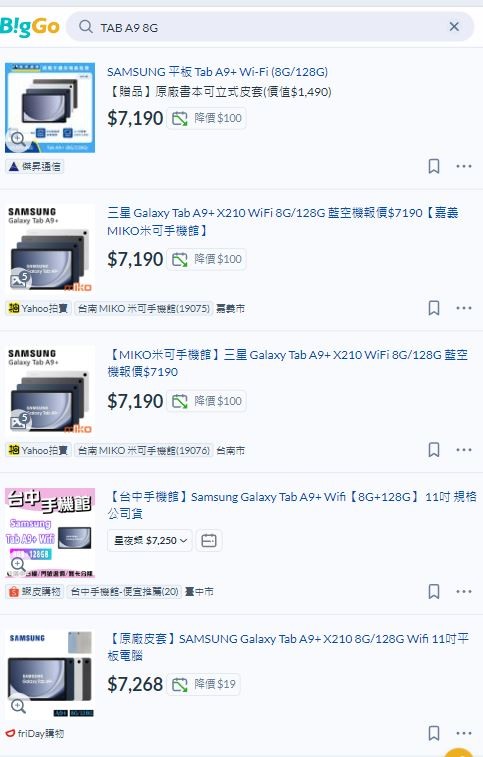Open more options for 嘉義市 MIKO listing
The image size is (483, 757).
pyautogui.click(x=464, y=308)
